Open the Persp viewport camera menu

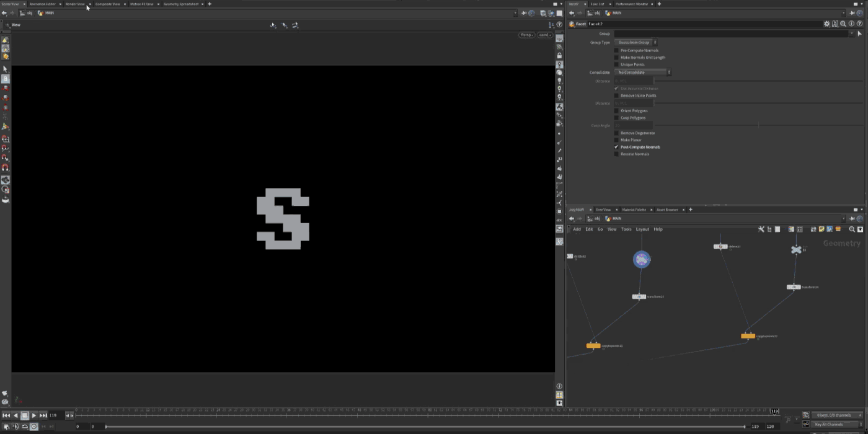(526, 35)
